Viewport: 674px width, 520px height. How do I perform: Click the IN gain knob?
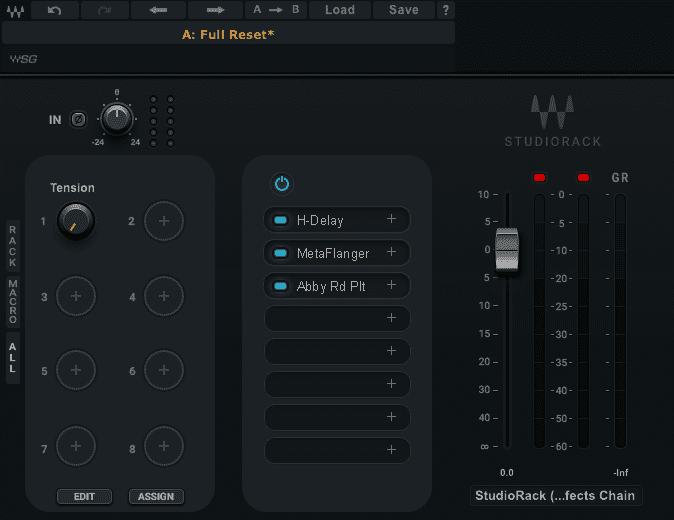[x=116, y=119]
